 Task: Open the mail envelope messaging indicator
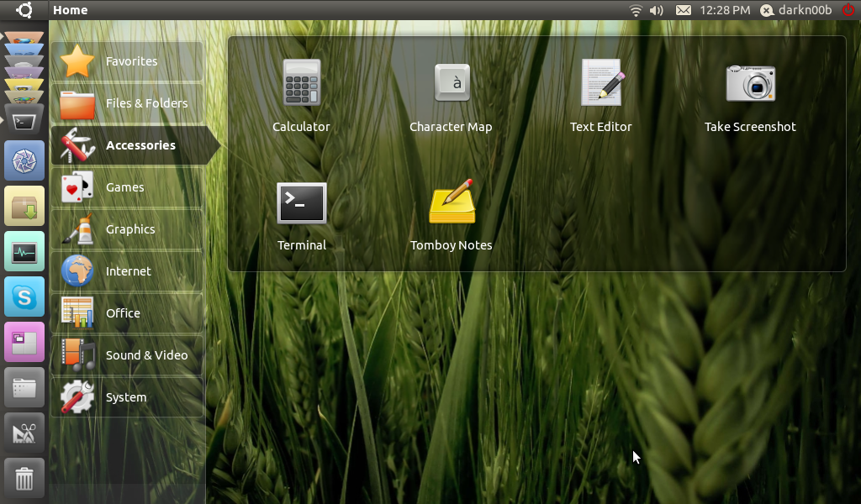click(x=684, y=10)
